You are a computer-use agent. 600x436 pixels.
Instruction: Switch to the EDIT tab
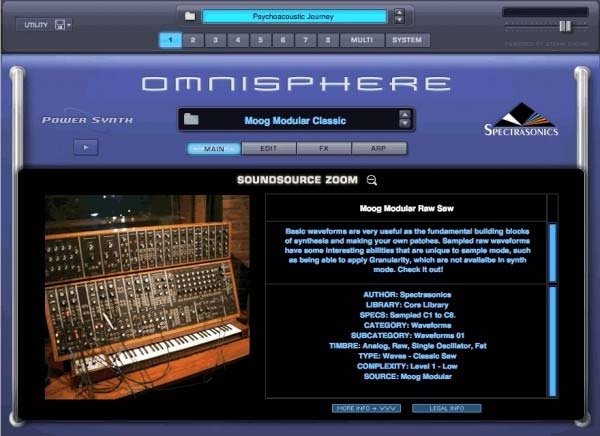point(269,149)
